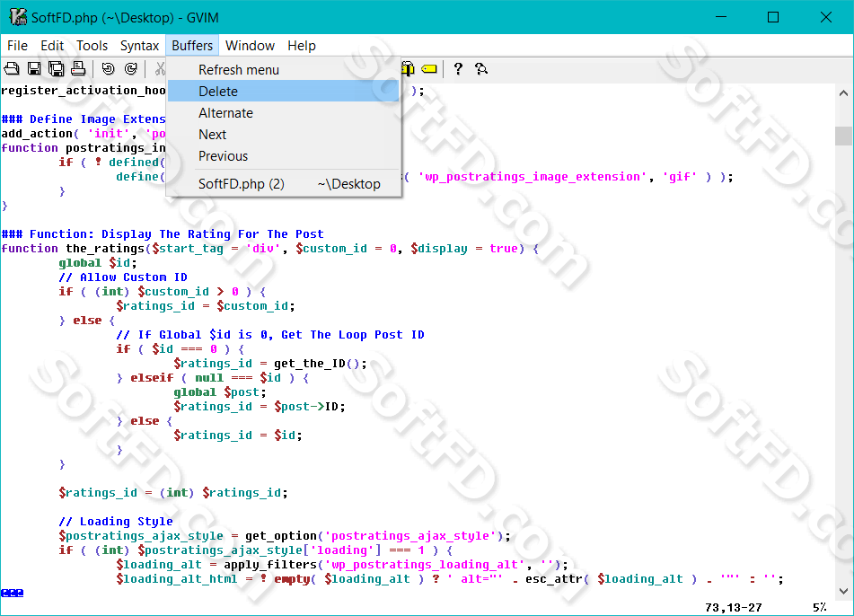Click the 'global $id;' line
This screenshot has width=854, height=616.
98,263
